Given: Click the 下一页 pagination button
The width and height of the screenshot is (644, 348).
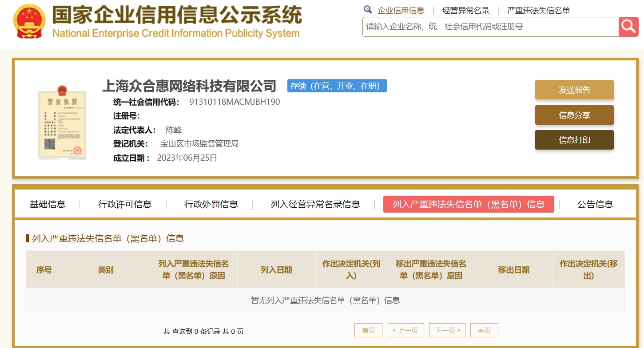Looking at the screenshot, I should [x=447, y=330].
